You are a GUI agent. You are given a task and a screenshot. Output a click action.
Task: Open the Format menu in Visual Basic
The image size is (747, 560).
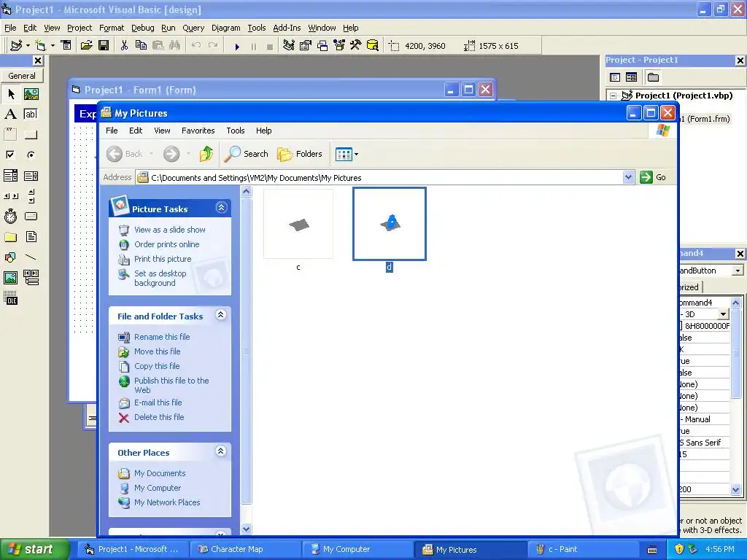click(x=112, y=28)
